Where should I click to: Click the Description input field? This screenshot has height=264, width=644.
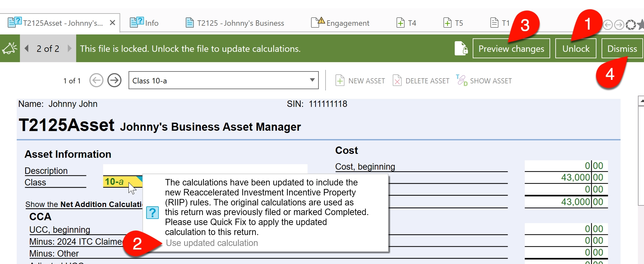pos(205,169)
